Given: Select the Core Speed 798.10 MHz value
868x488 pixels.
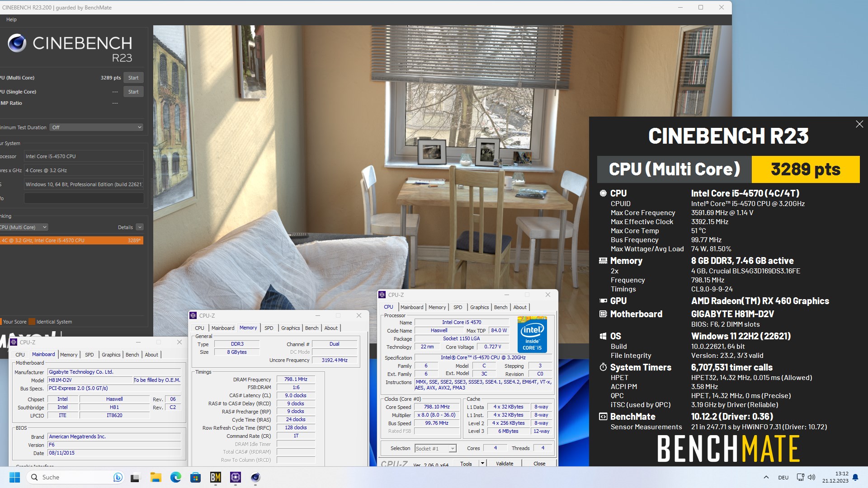Looking at the screenshot, I should [x=437, y=407].
